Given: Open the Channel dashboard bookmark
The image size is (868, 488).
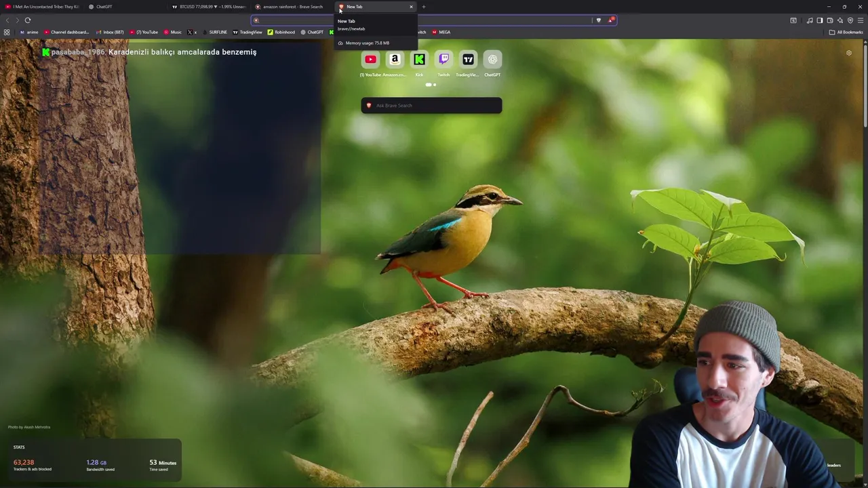Looking at the screenshot, I should (x=66, y=32).
